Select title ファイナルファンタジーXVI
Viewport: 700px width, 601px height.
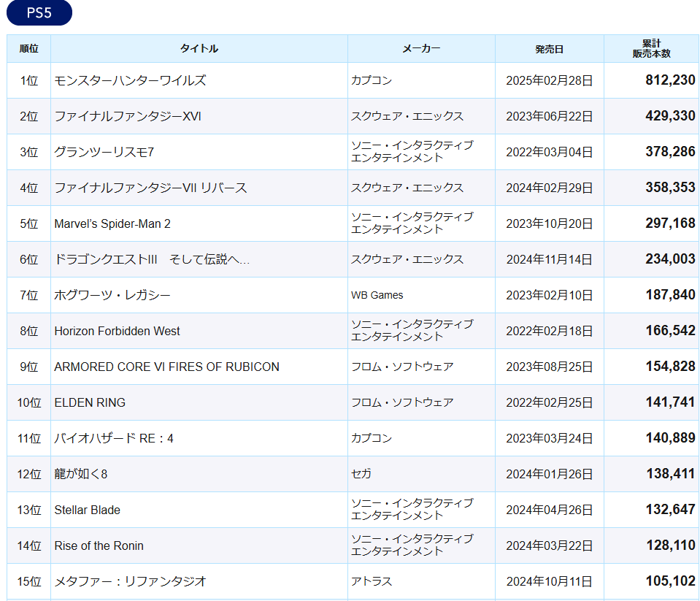(x=128, y=116)
